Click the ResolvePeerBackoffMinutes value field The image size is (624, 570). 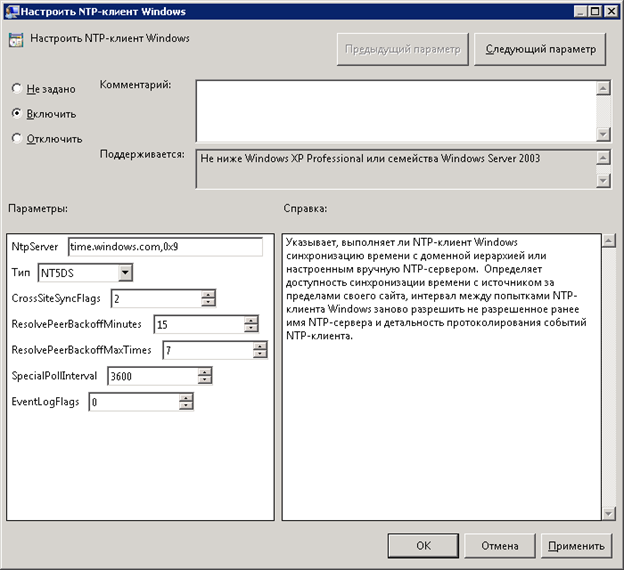pyautogui.click(x=199, y=324)
